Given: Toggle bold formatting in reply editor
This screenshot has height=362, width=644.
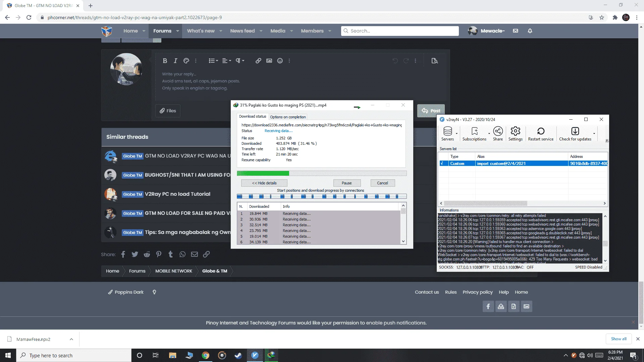Looking at the screenshot, I should click(165, 61).
